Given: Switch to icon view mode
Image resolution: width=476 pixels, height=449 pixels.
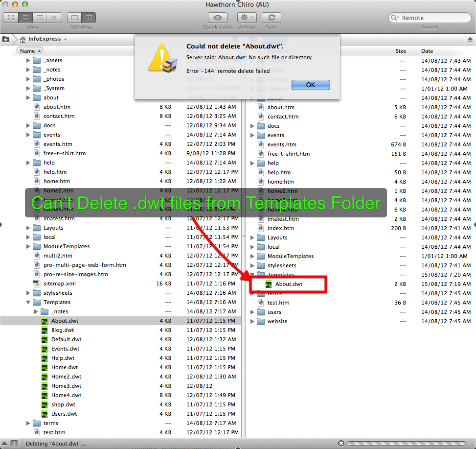Looking at the screenshot, I should [10, 17].
